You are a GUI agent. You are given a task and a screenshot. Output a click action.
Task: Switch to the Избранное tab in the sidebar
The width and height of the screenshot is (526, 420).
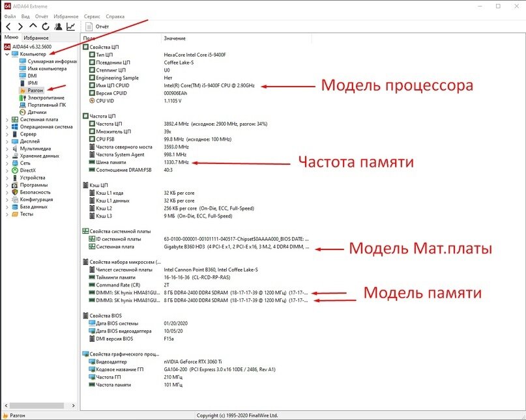click(36, 38)
